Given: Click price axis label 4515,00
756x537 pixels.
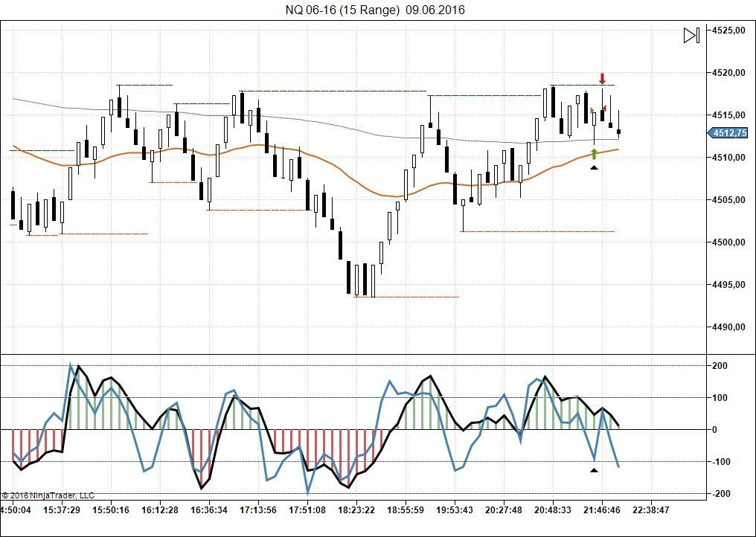Looking at the screenshot, I should 729,115.
